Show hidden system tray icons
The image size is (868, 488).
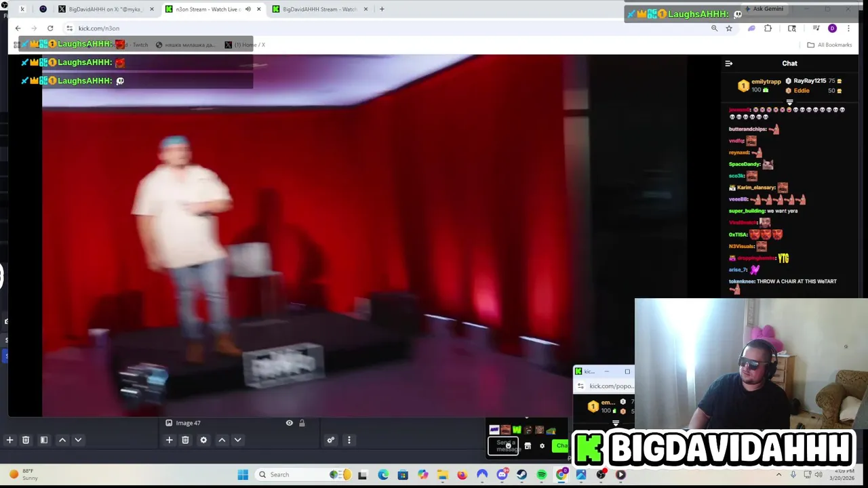click(778, 474)
